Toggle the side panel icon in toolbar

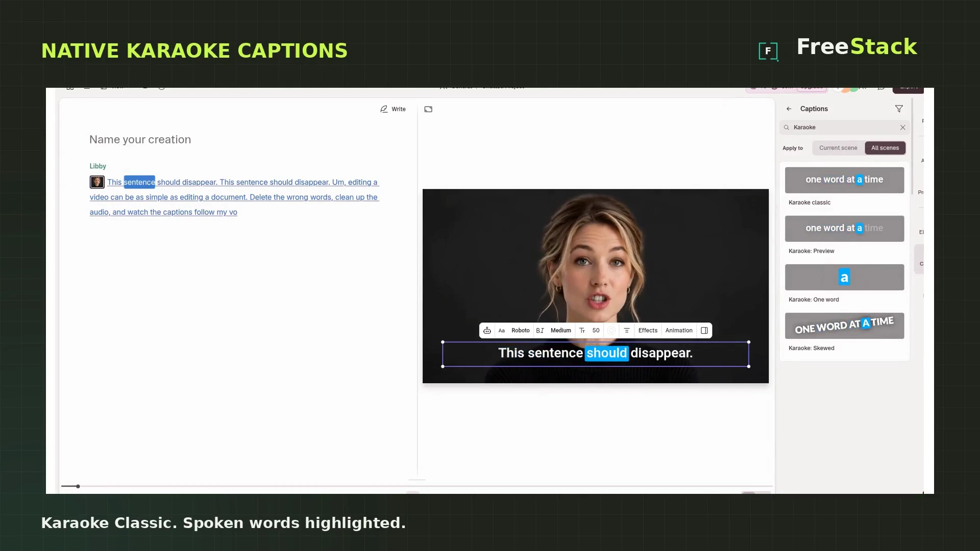pyautogui.click(x=704, y=331)
